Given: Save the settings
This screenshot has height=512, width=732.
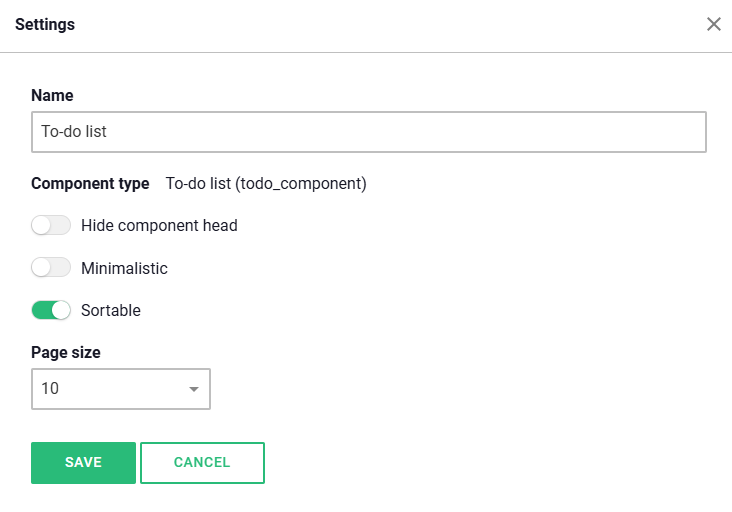Looking at the screenshot, I should [x=83, y=463].
